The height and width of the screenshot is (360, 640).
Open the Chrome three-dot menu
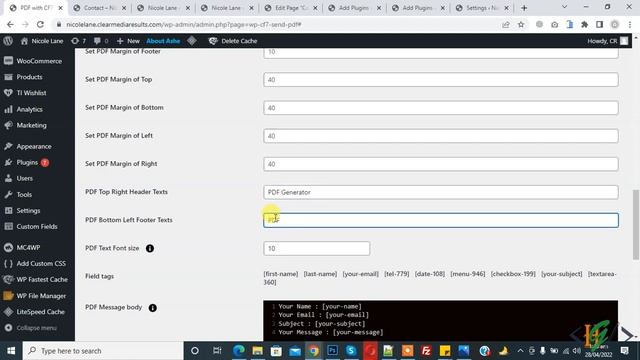(630, 24)
